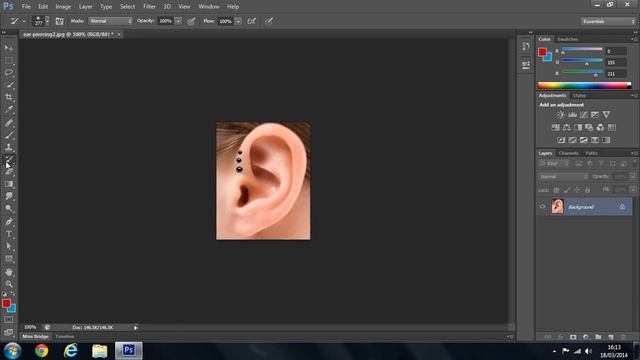The image size is (640, 360).
Task: Open Chrome from the taskbar
Action: [42, 351]
